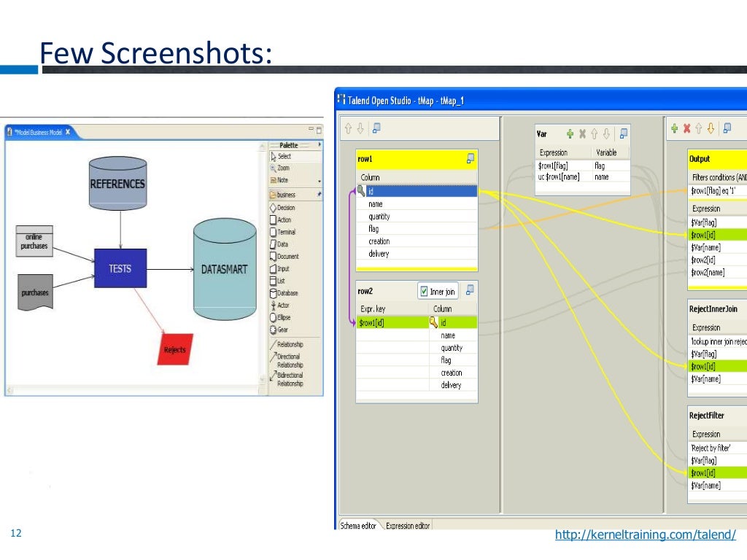Move output table down with orange arrow
The height and width of the screenshot is (560, 747).
click(711, 128)
